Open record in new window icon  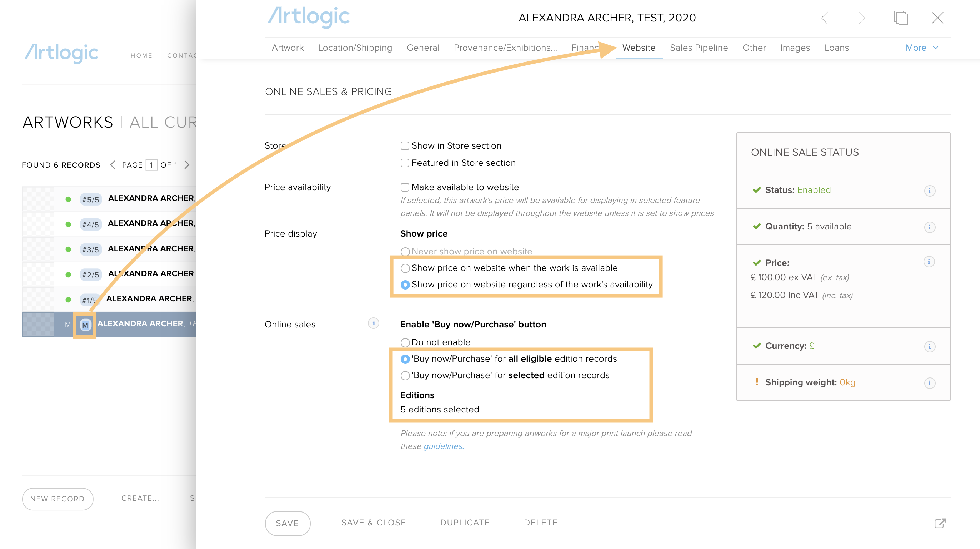tap(940, 524)
